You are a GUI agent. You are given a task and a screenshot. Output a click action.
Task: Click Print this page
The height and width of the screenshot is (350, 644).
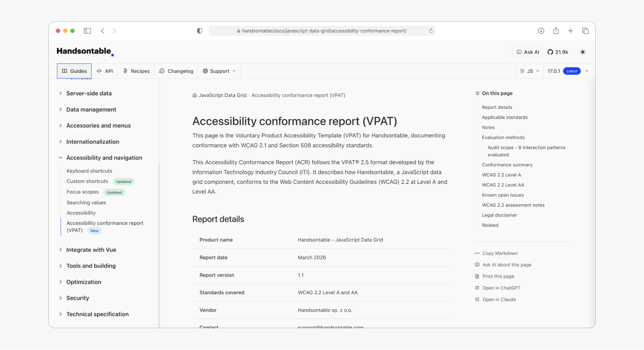[494, 277]
